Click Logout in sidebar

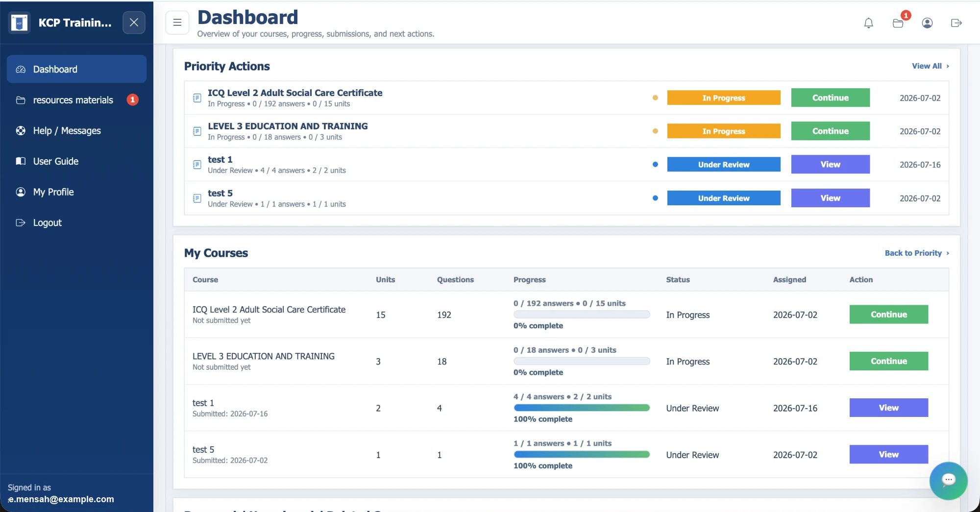76,222
